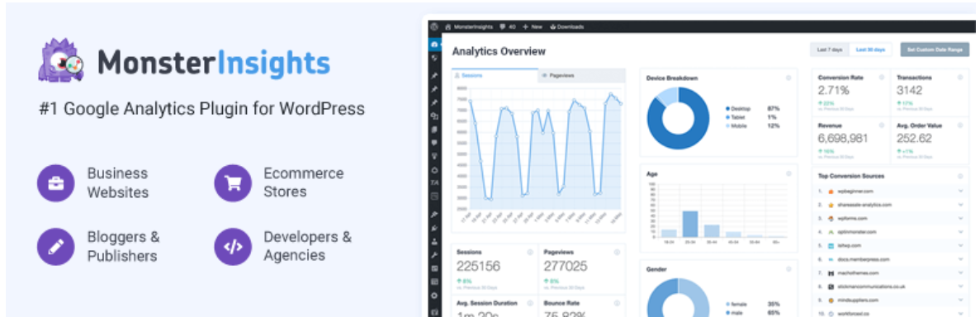Click the Tablet legend label

737,117
